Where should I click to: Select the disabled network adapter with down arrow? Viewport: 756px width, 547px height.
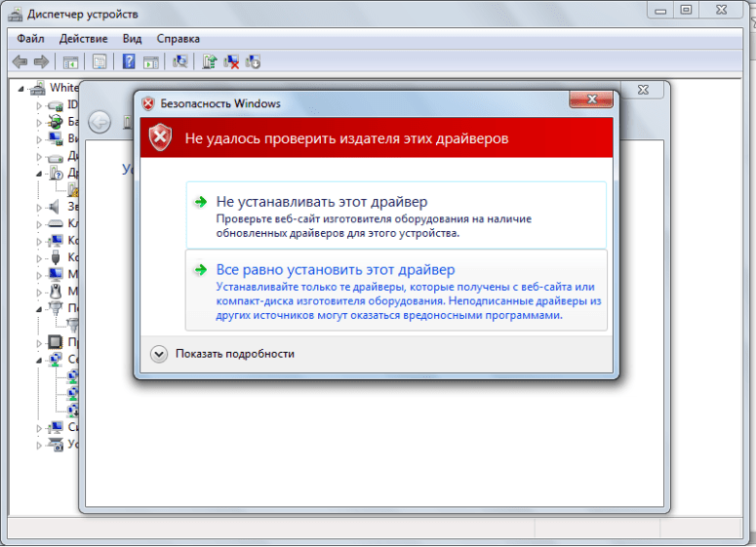(73, 410)
